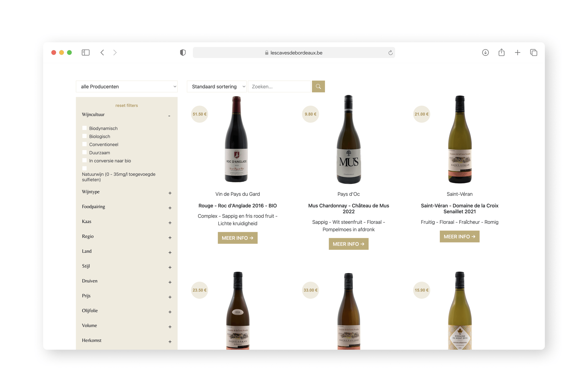Expand the Wijntype filter section

point(170,193)
